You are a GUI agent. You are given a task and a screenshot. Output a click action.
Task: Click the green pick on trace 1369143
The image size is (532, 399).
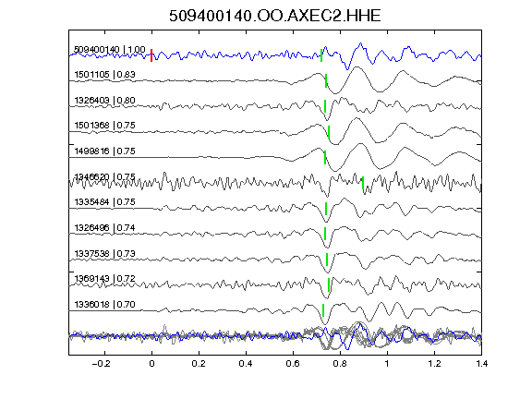coord(329,285)
